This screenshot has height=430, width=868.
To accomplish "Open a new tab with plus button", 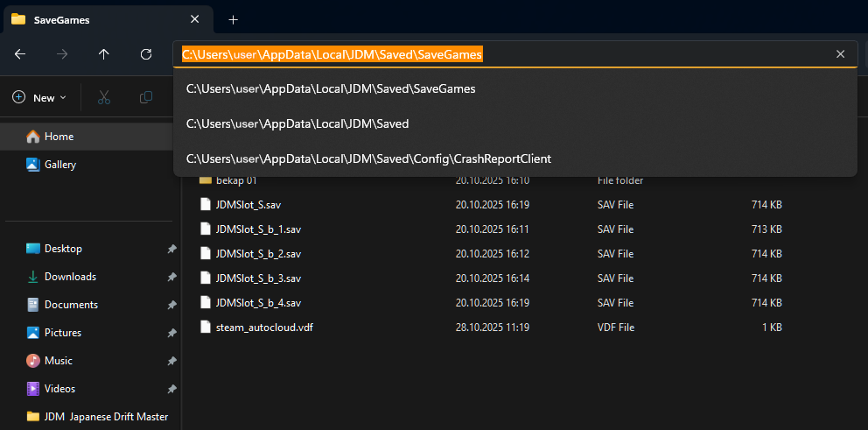I will click(x=233, y=19).
